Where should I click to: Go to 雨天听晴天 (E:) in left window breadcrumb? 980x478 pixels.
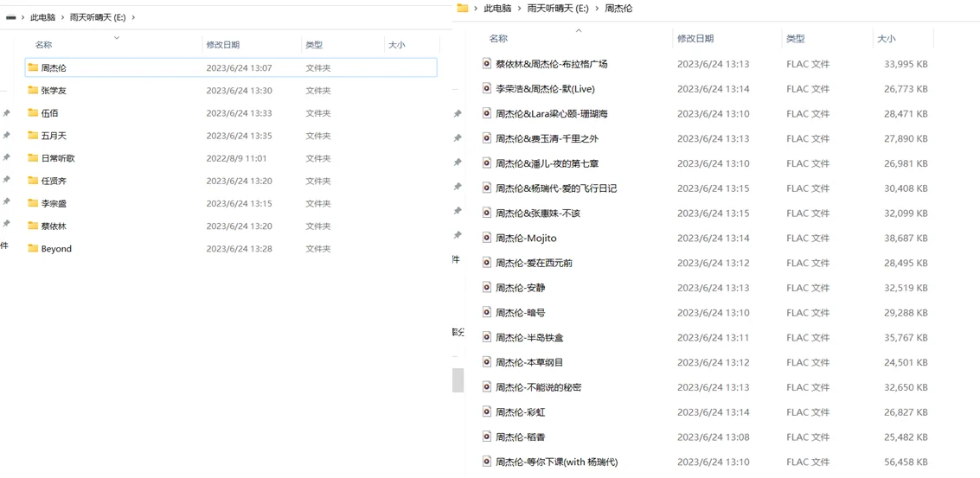98,17
